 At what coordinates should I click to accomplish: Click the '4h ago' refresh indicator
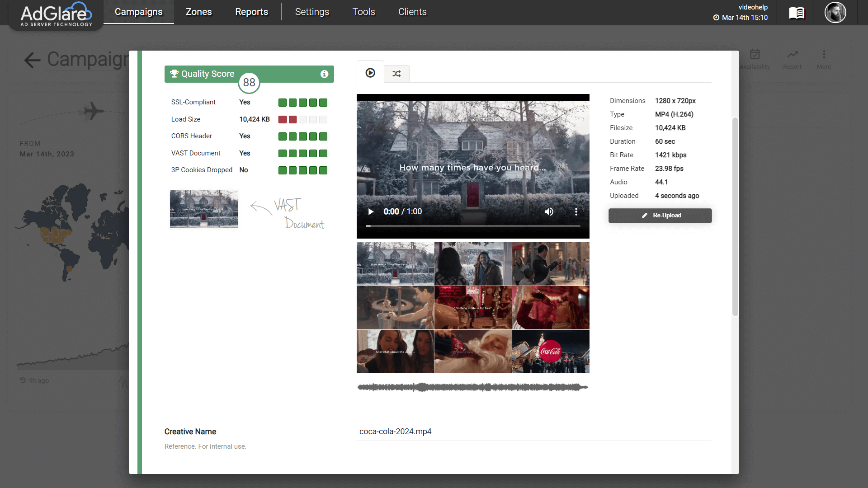coord(34,380)
